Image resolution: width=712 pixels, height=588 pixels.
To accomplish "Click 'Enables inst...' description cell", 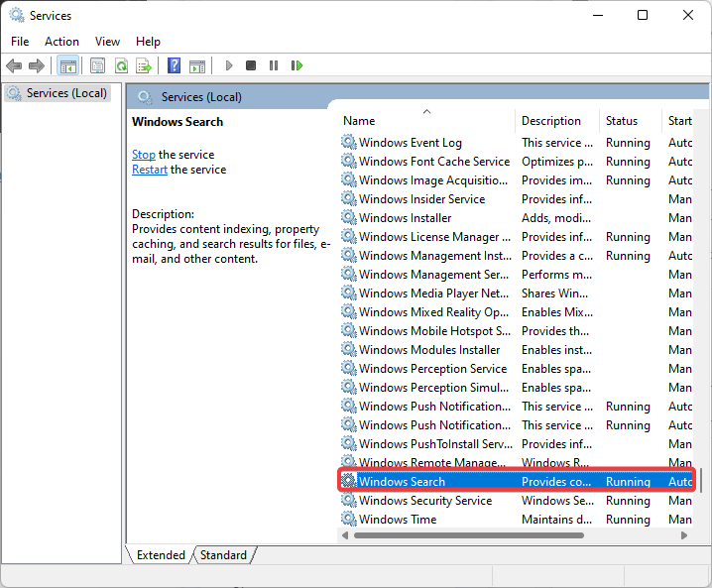I will point(556,350).
